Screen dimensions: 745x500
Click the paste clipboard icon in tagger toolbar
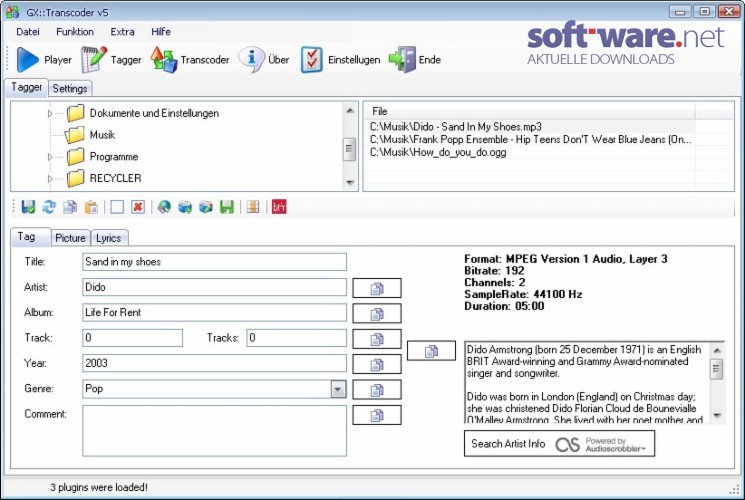point(91,207)
